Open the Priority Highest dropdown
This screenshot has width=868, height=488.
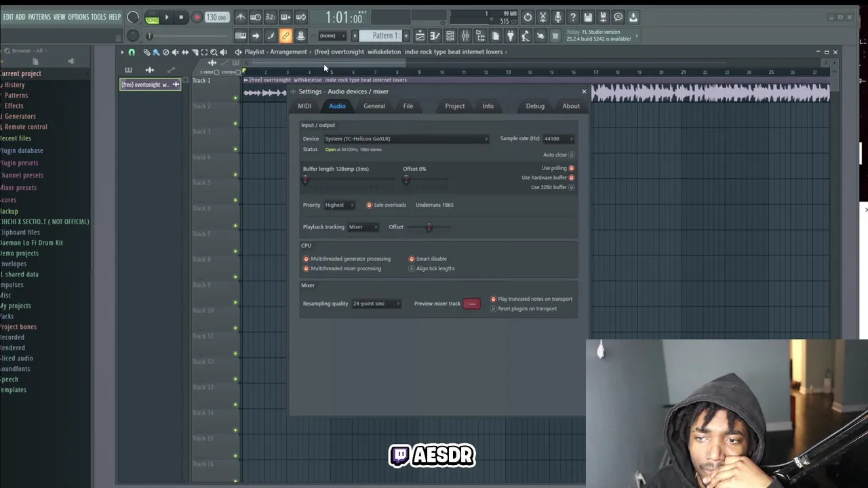(x=339, y=205)
